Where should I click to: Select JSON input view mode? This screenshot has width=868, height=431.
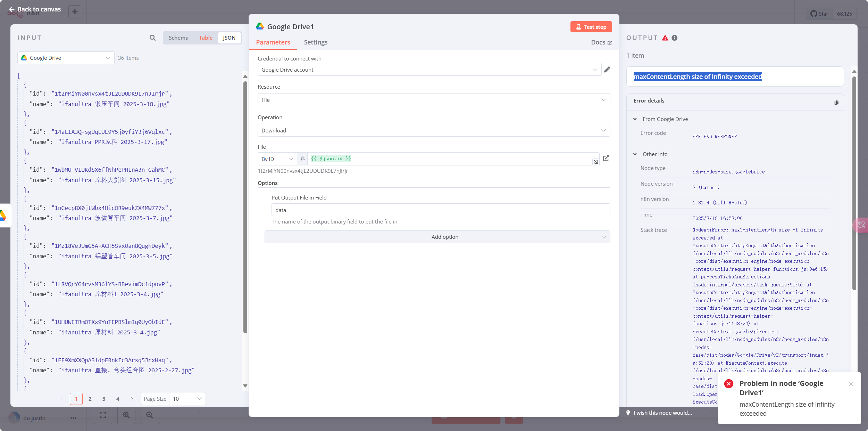[x=229, y=38]
